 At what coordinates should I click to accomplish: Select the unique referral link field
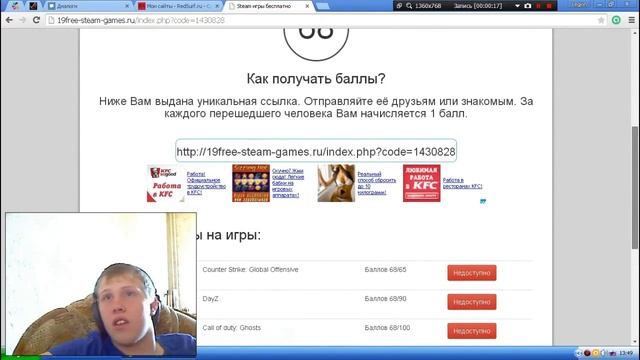(316, 151)
